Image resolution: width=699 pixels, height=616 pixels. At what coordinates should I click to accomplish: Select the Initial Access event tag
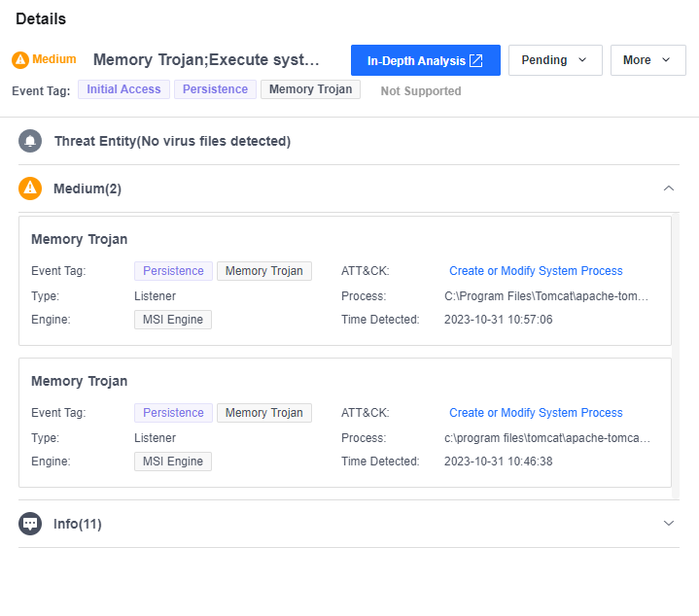(123, 89)
